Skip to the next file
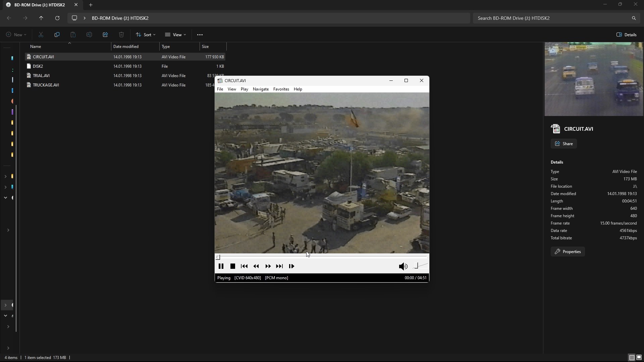 (x=279, y=266)
